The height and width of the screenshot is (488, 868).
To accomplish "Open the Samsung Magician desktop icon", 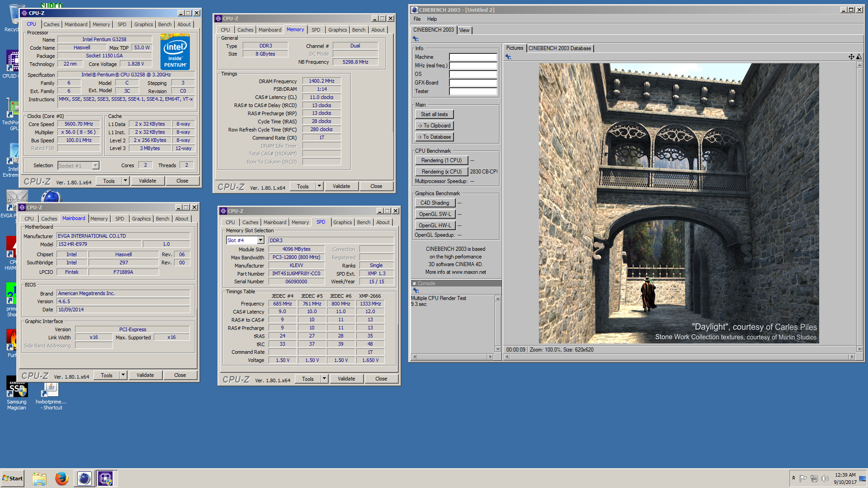I will click(x=17, y=394).
